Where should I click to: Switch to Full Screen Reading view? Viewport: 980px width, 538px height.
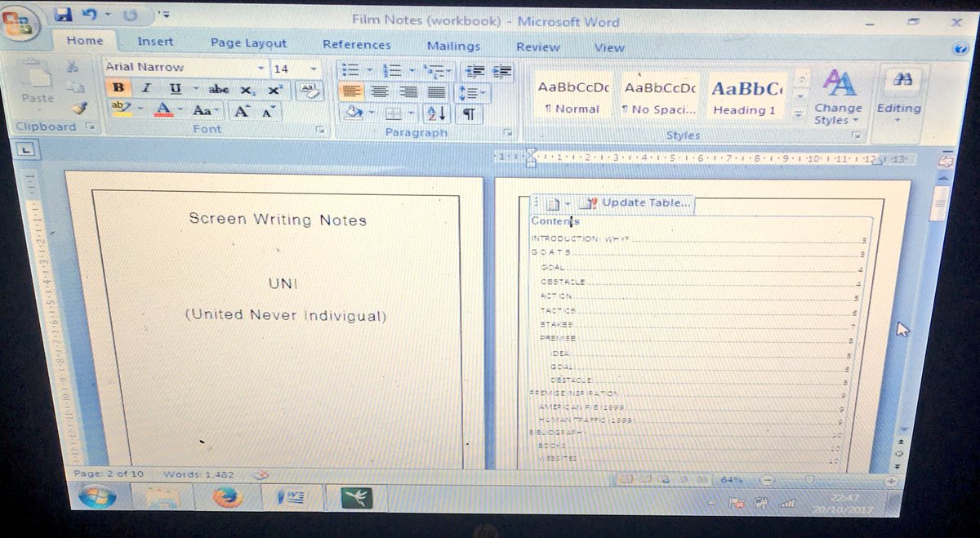click(644, 478)
